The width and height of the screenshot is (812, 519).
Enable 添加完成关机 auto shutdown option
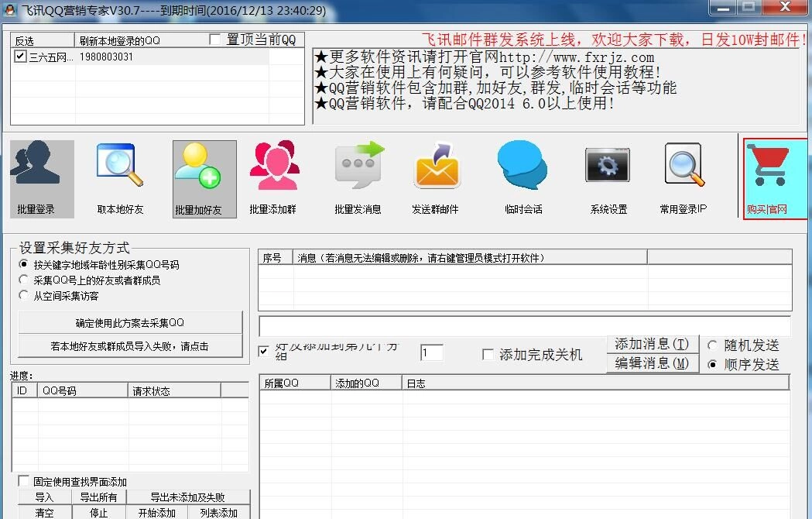[x=488, y=354]
